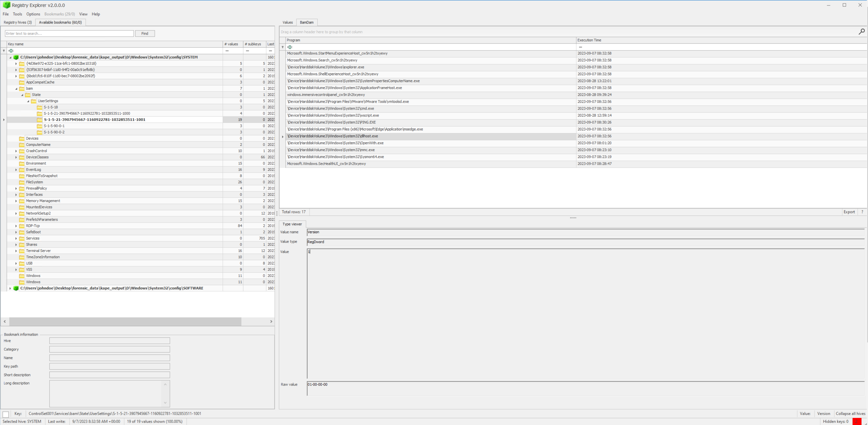Click the Collapse all hives button
The height and width of the screenshot is (425, 868).
click(850, 413)
